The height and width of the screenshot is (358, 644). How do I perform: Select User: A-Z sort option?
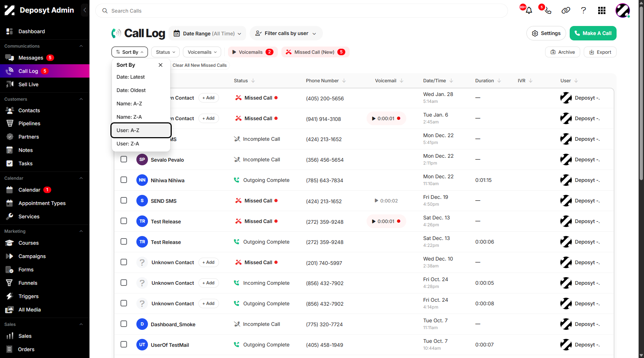(x=141, y=130)
